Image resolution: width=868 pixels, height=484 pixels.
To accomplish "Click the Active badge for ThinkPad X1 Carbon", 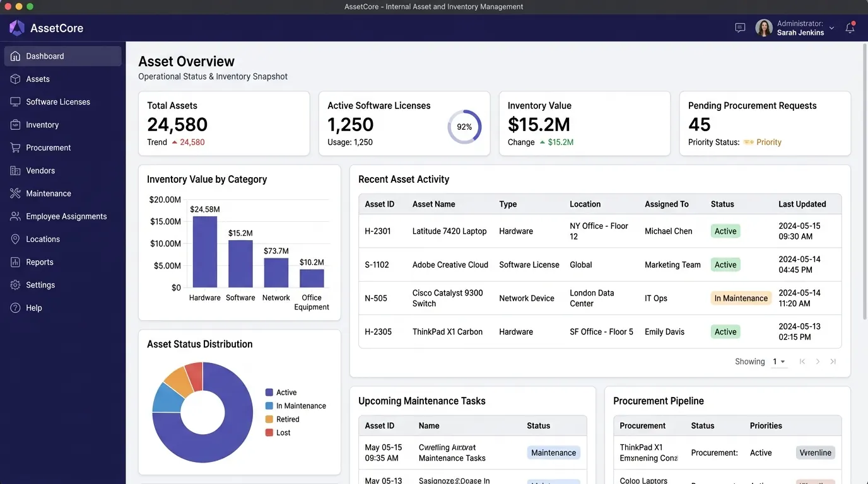I will click(x=725, y=331).
